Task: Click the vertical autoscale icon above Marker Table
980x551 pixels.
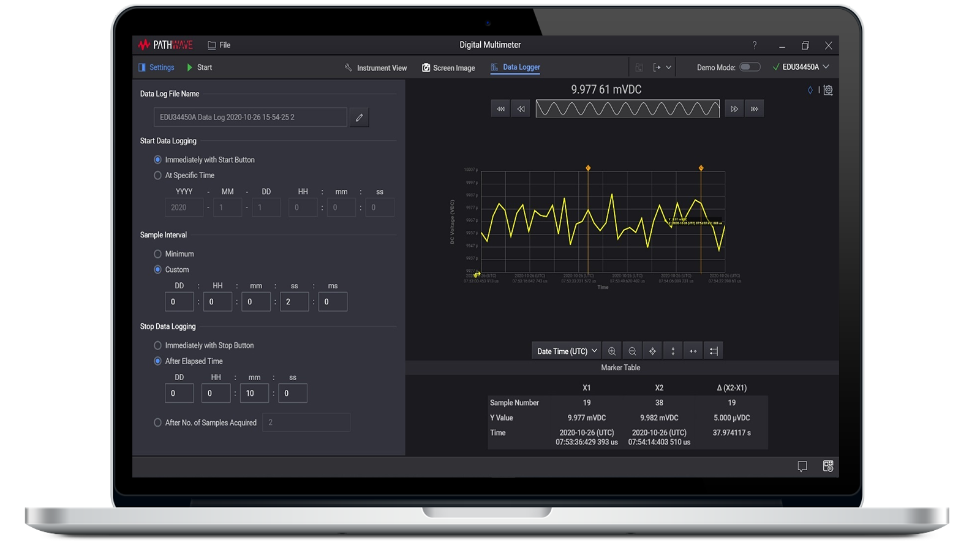Action: (x=673, y=350)
